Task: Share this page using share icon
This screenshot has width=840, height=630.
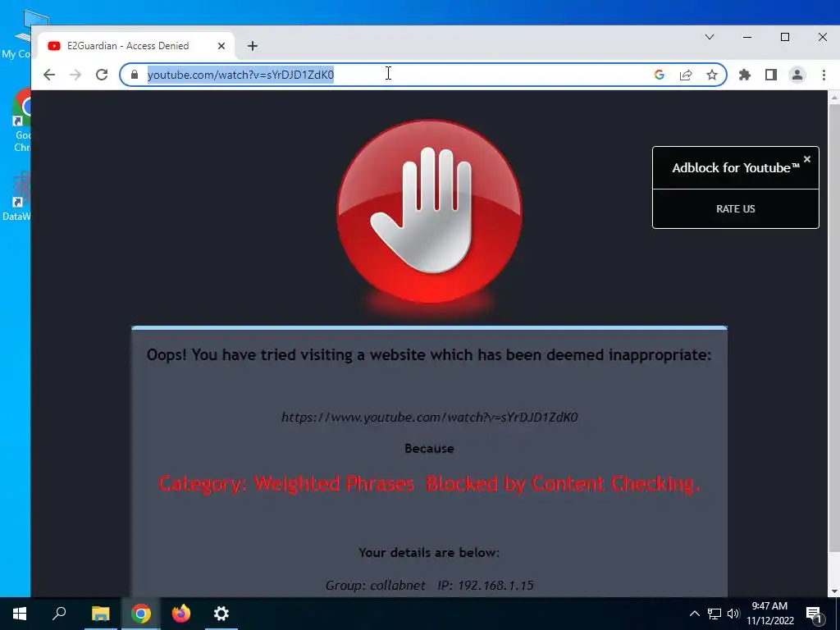Action: tap(686, 75)
